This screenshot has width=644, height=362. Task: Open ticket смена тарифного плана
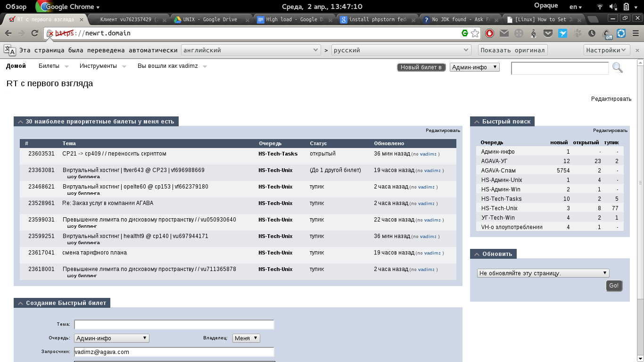(x=94, y=253)
